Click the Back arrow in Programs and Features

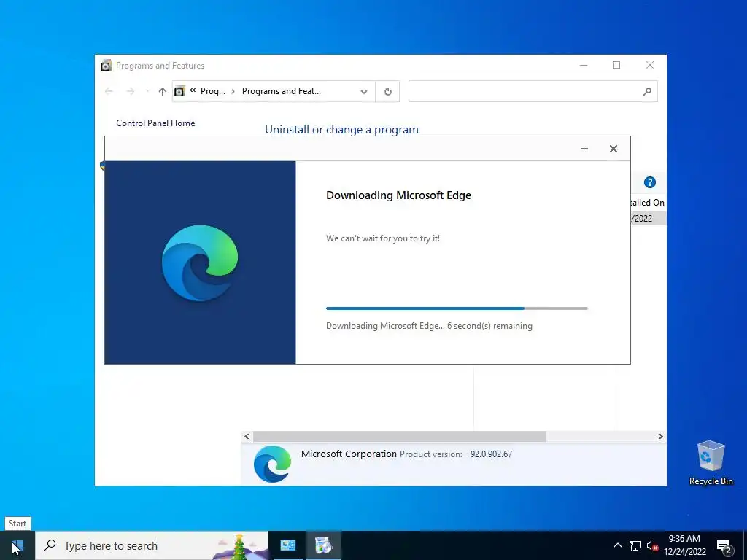point(109,91)
